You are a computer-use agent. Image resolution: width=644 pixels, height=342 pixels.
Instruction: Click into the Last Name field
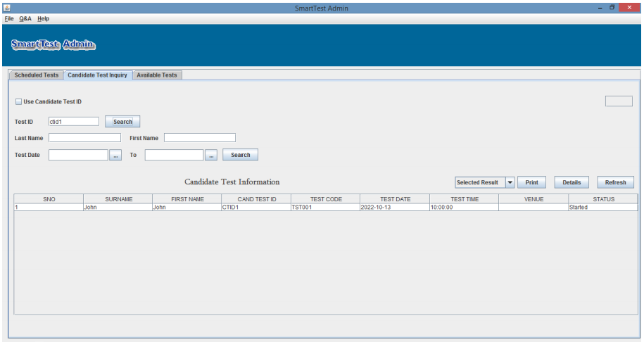click(84, 138)
